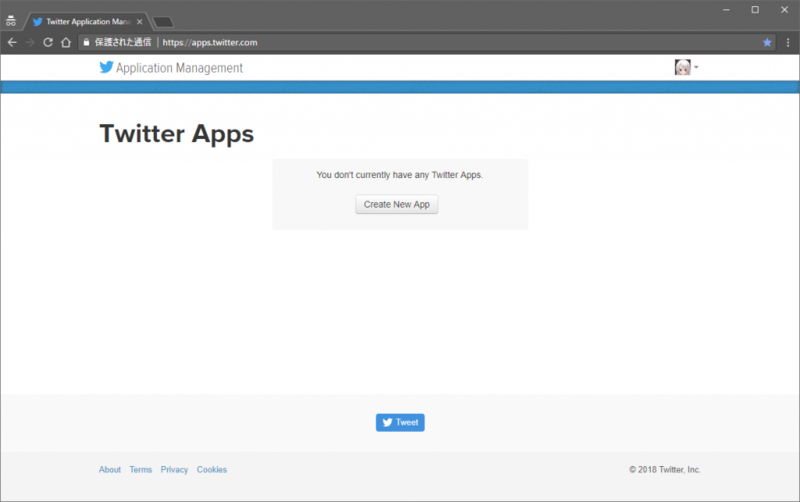The width and height of the screenshot is (800, 502).
Task: Open the Privacy footer link
Action: coord(174,469)
